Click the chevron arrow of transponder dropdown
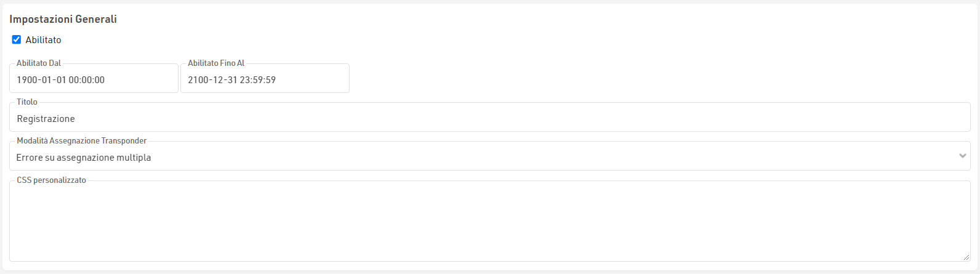The height and width of the screenshot is (274, 980). 963,156
